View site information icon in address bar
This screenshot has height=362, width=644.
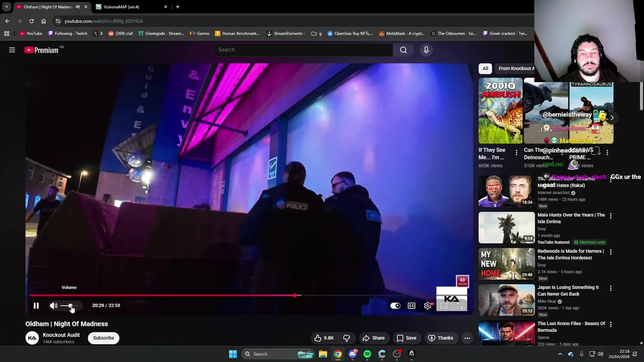click(58, 21)
